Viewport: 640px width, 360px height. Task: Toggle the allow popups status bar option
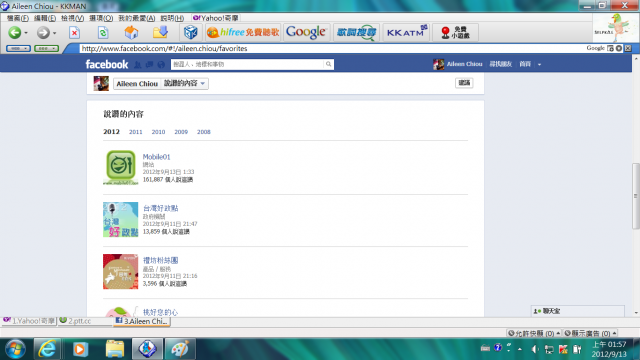click(533, 333)
